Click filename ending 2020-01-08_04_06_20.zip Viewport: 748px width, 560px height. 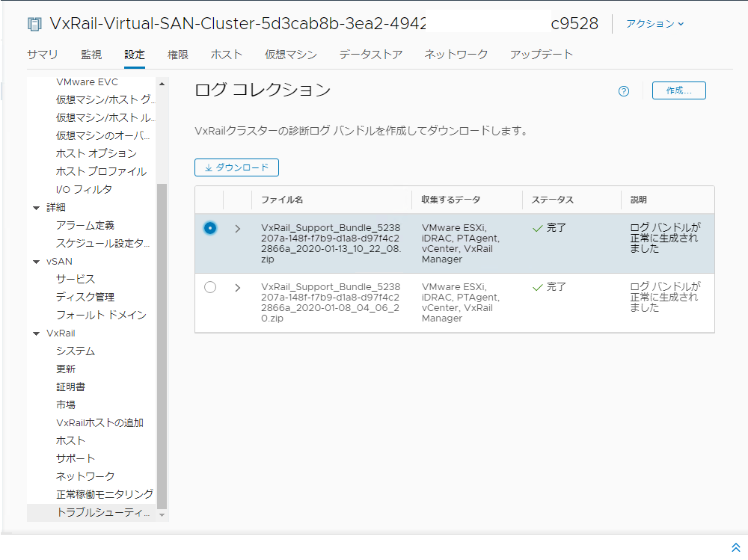(331, 302)
